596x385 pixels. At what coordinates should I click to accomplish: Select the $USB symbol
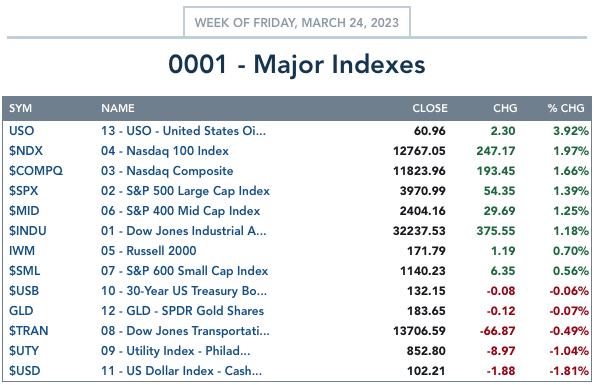point(24,291)
